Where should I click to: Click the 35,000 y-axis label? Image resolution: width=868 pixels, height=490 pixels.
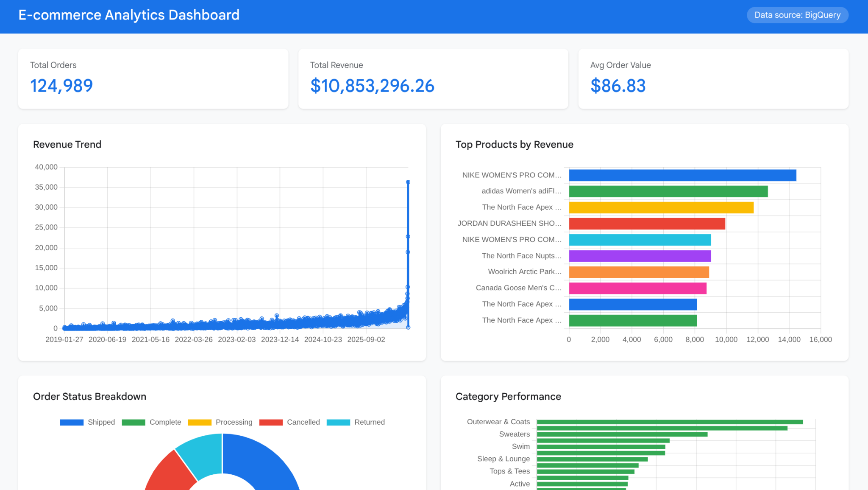pos(46,187)
